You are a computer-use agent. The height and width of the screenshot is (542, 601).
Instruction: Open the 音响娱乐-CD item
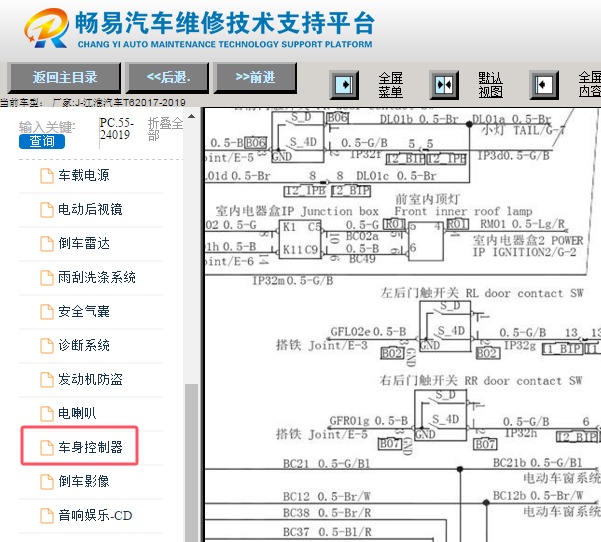(x=95, y=515)
